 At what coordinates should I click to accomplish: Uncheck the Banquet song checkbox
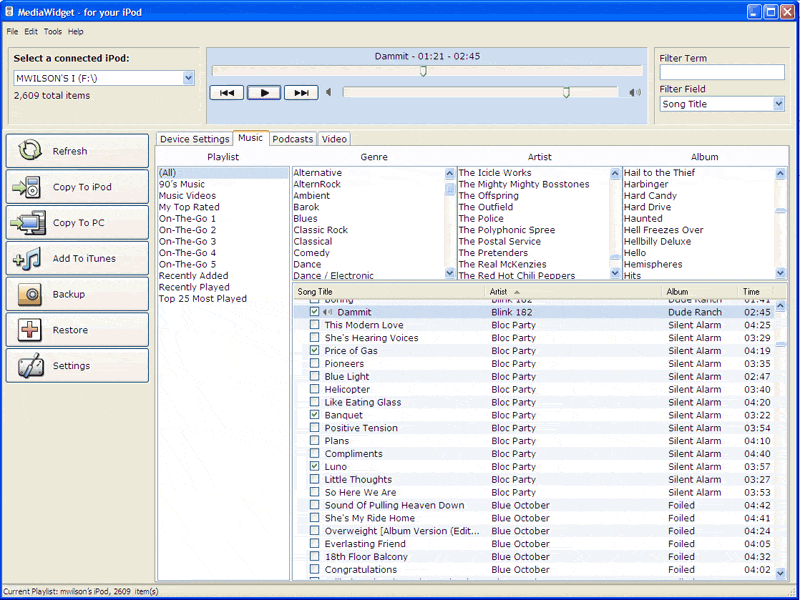315,415
